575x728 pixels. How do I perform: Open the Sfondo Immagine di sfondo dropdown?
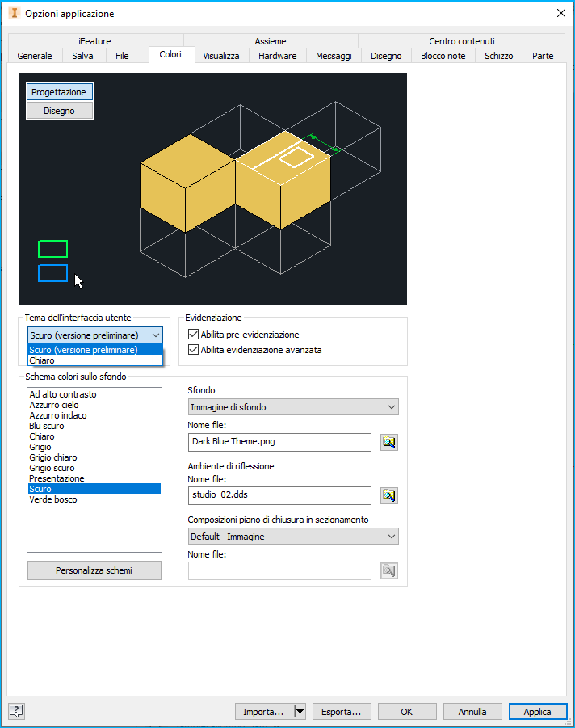pyautogui.click(x=293, y=407)
